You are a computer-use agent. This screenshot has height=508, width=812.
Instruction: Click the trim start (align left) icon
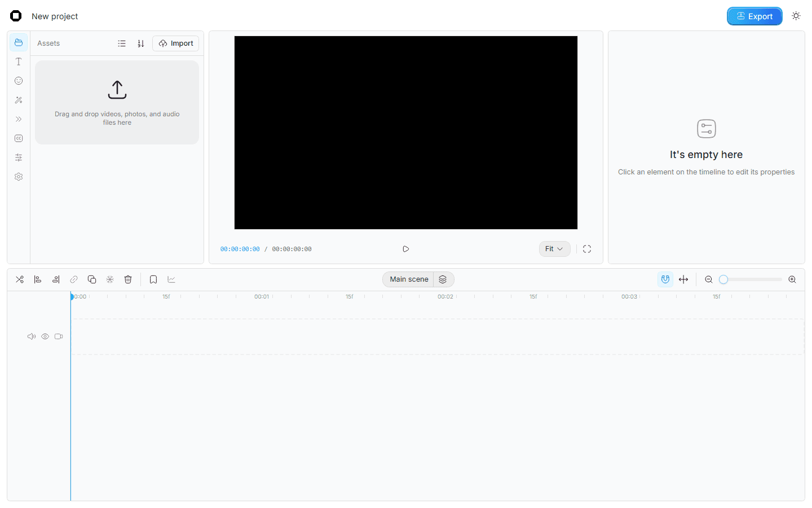pyautogui.click(x=38, y=279)
